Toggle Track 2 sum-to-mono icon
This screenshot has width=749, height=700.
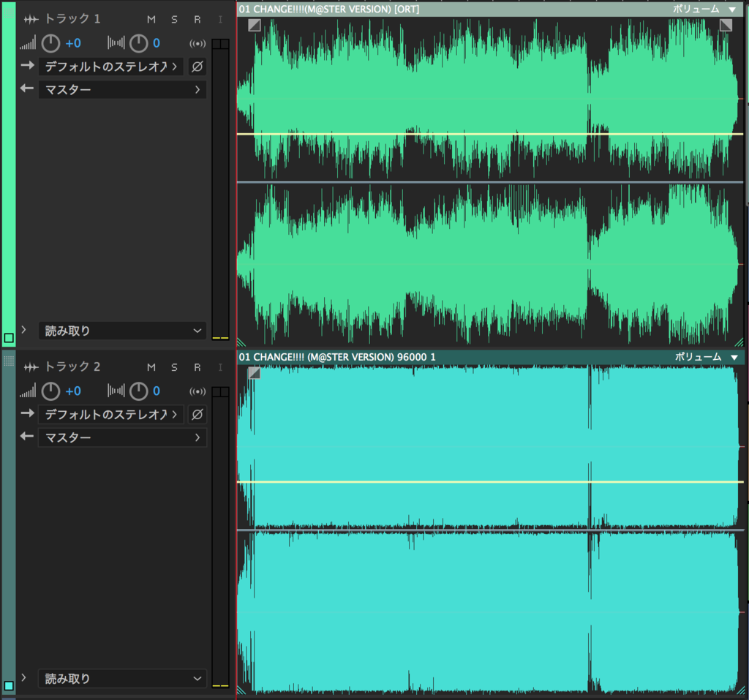[x=197, y=391]
